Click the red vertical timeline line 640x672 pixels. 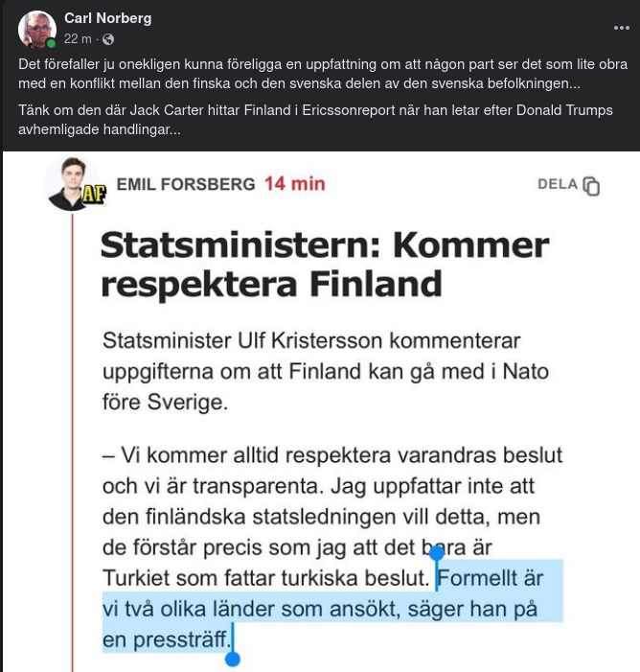pos(73,431)
